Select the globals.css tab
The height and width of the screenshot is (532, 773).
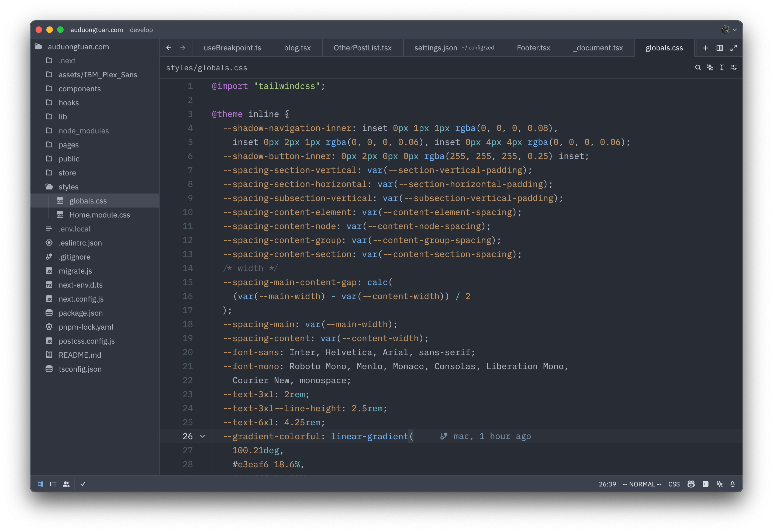click(664, 48)
